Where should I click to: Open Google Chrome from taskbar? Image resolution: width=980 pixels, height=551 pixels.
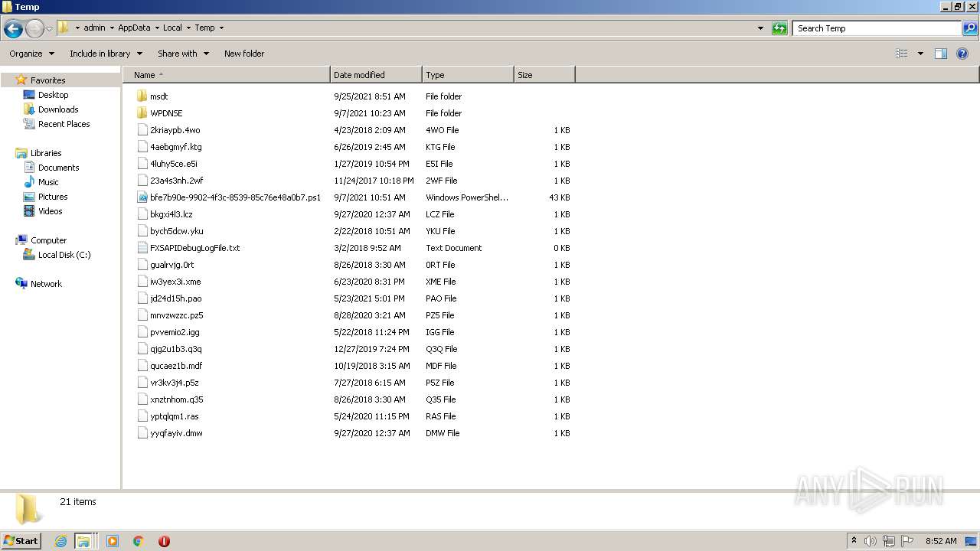coord(139,541)
